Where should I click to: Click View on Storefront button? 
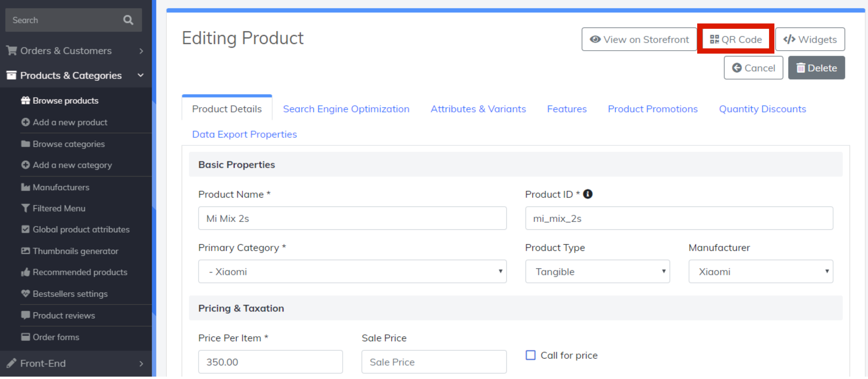(639, 39)
